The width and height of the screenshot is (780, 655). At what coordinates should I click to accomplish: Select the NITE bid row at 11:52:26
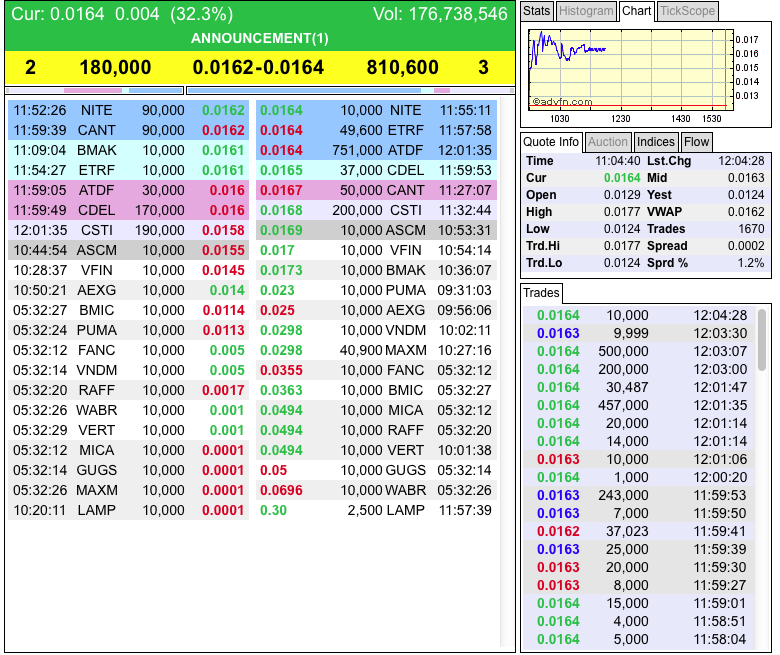tap(128, 110)
